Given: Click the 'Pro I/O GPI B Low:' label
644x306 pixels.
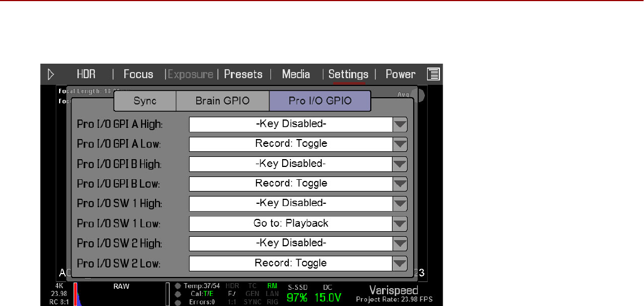Looking at the screenshot, I should (118, 184).
